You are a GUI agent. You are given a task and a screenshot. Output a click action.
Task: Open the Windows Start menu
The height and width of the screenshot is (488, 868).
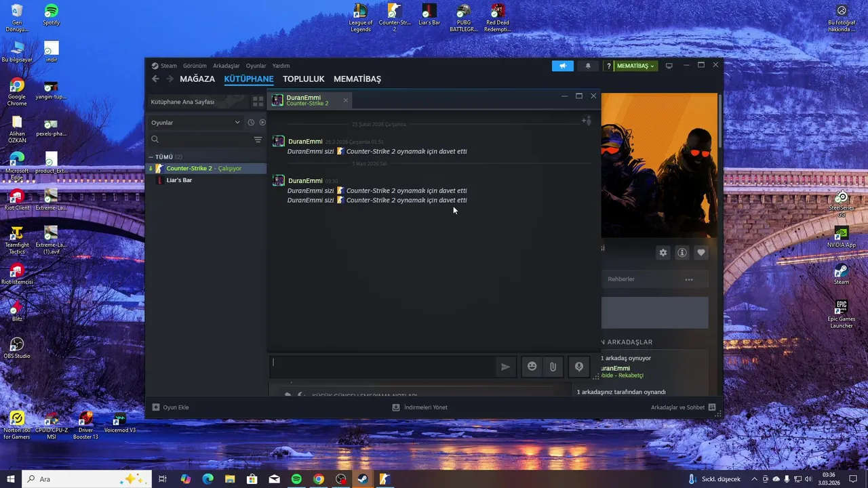point(11,479)
